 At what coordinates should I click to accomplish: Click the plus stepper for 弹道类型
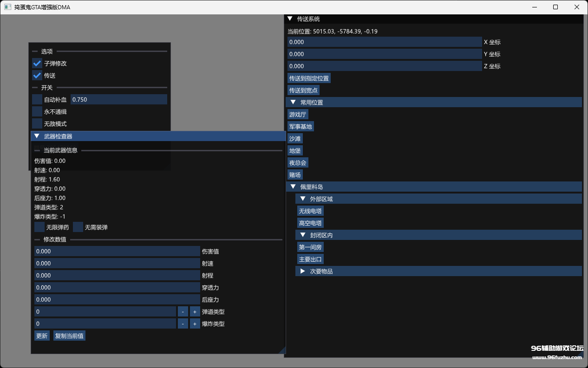click(x=195, y=312)
